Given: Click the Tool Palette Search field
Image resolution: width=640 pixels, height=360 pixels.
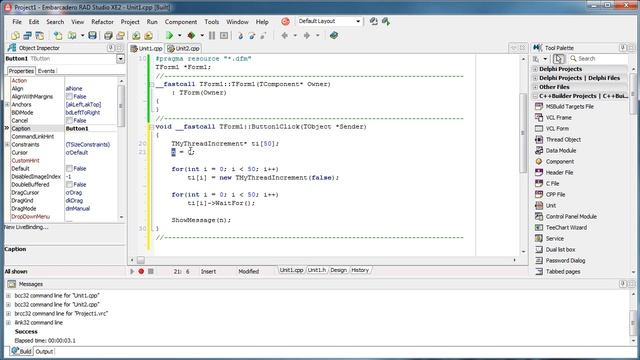Looking at the screenshot, I should 598,59.
